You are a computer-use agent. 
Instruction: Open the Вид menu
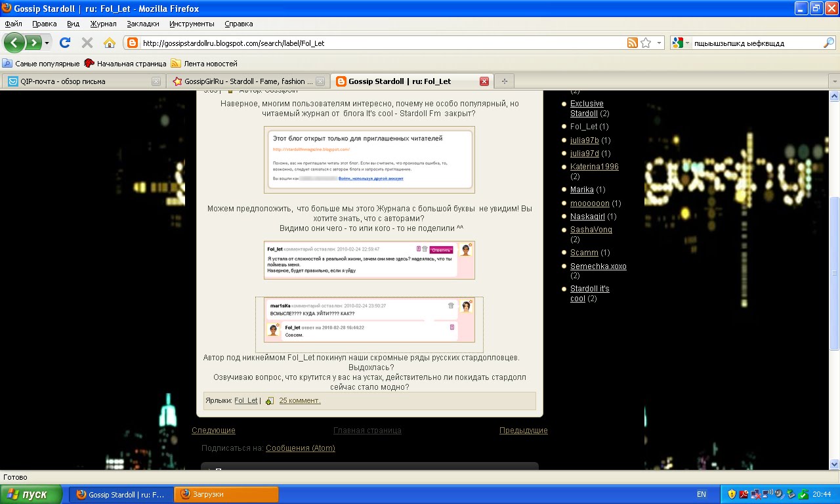pyautogui.click(x=73, y=24)
